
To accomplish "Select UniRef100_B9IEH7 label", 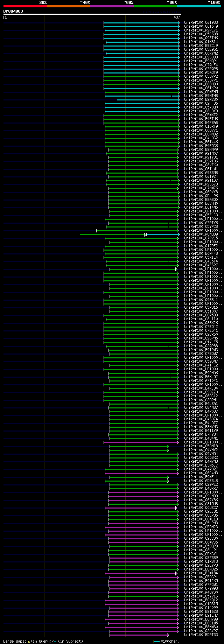I will click(x=201, y=616).
